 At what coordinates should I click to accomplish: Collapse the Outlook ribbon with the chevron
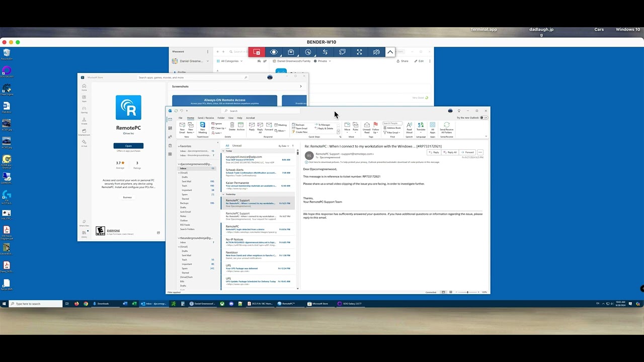[486, 136]
